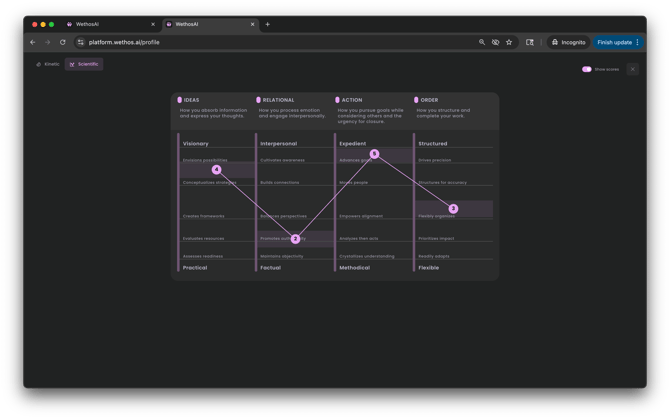The image size is (670, 419).
Task: Click the Action score marker 5
Action: (x=374, y=154)
